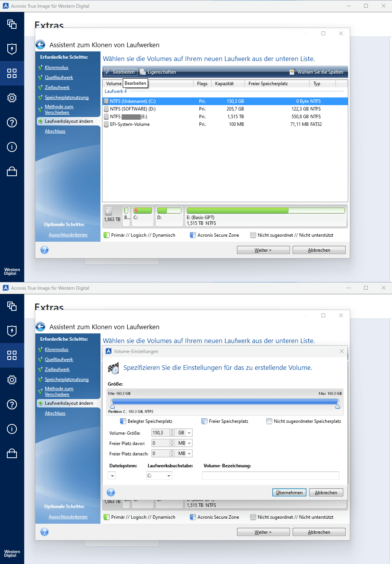
Task: Select D: partition block in the volume list window's disk map
Action: click(169, 216)
